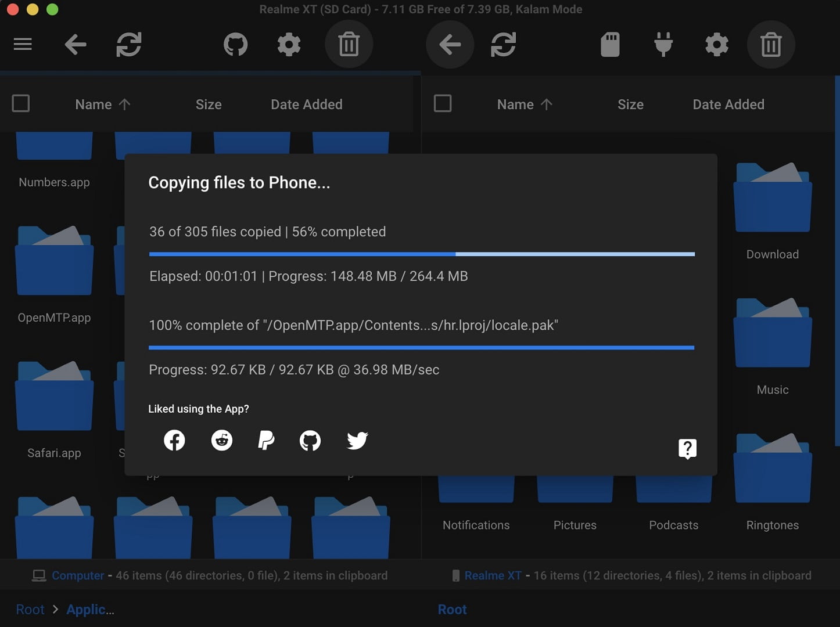Donate via the PayPal icon
This screenshot has height=627, width=840.
click(266, 441)
